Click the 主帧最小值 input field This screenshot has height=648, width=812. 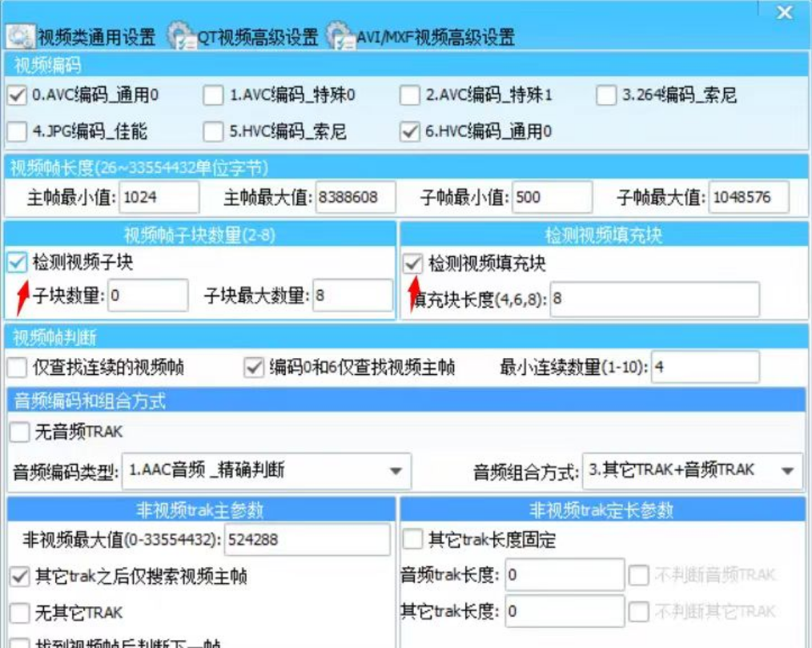point(159,197)
